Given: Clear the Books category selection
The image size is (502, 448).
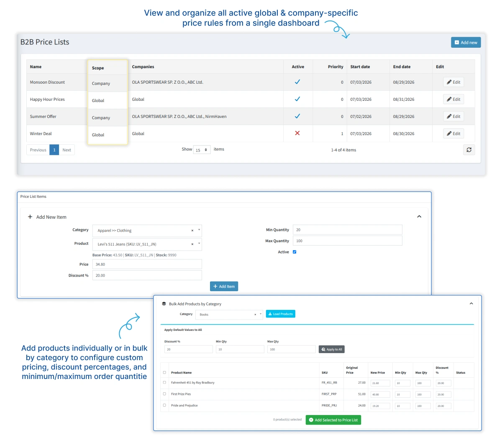Looking at the screenshot, I should (255, 315).
